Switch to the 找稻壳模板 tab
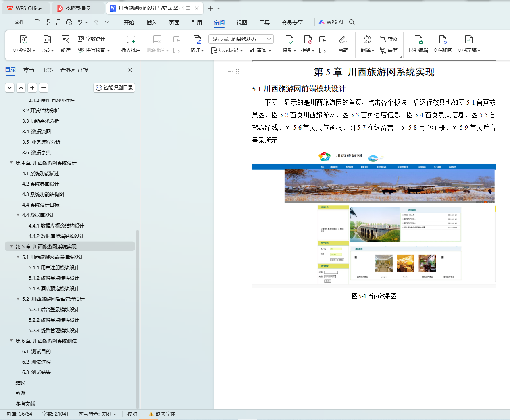This screenshot has width=510, height=420. point(79,8)
